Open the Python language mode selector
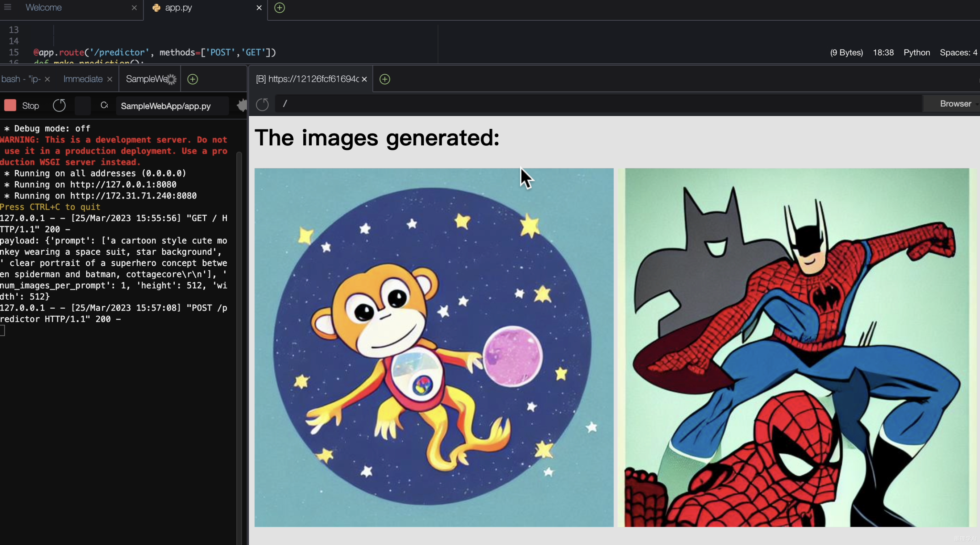Screen dimensions: 980x545 (917, 53)
